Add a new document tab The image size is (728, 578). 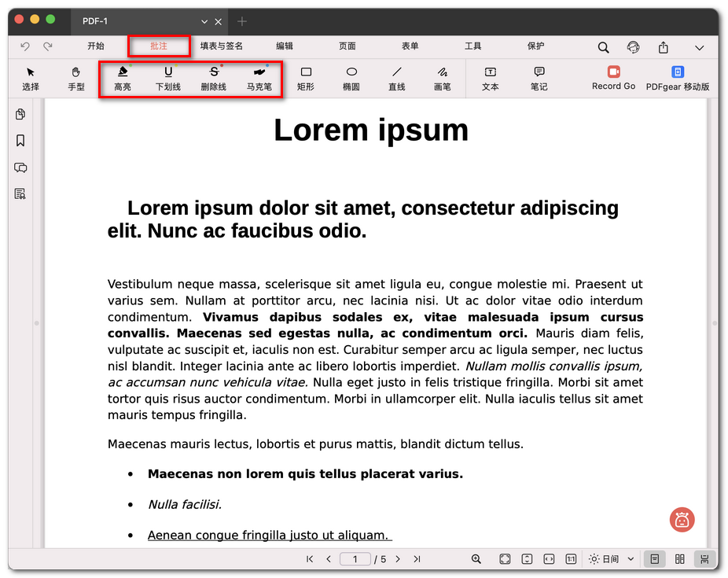pos(242,21)
